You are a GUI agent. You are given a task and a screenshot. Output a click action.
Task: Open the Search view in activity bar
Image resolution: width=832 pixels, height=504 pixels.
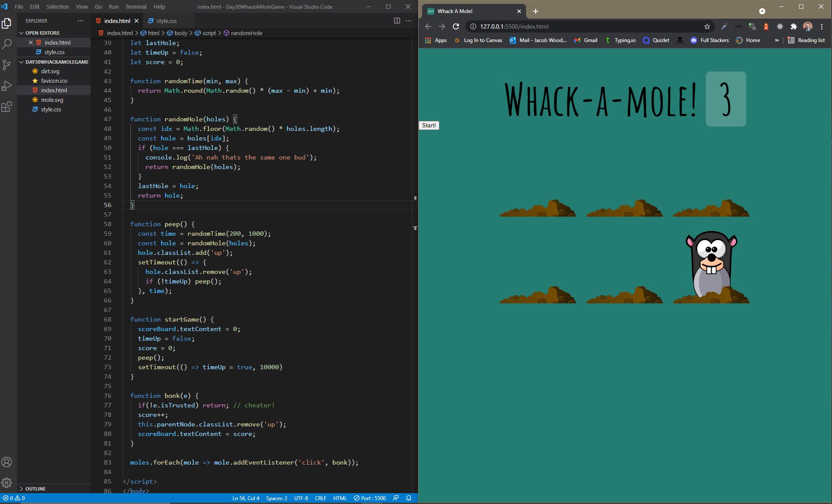[x=6, y=44]
